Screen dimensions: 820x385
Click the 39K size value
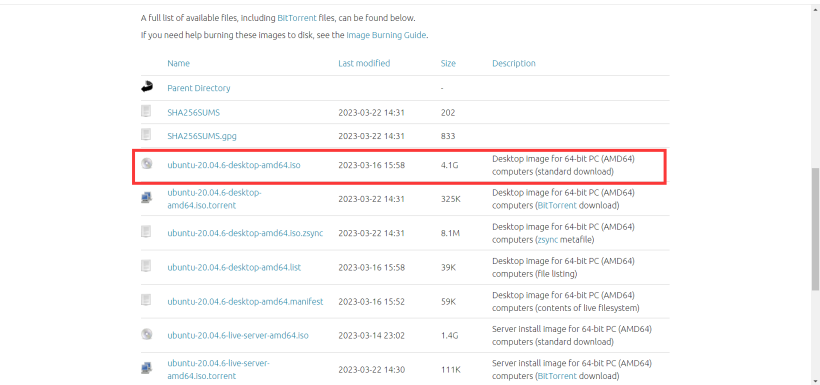448,267
